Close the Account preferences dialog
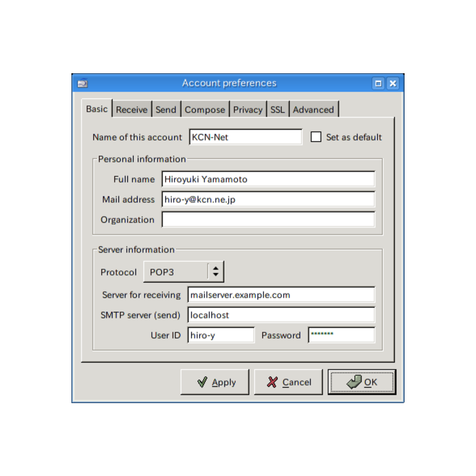Image resolution: width=476 pixels, height=476 pixels. click(393, 83)
